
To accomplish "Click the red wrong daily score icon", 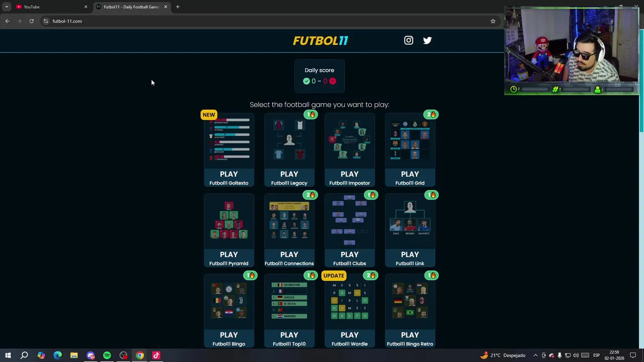I will point(333,81).
